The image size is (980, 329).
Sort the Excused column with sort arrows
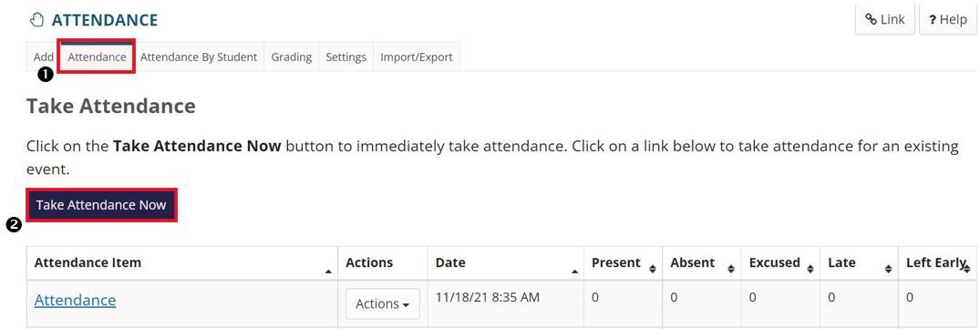810,269
